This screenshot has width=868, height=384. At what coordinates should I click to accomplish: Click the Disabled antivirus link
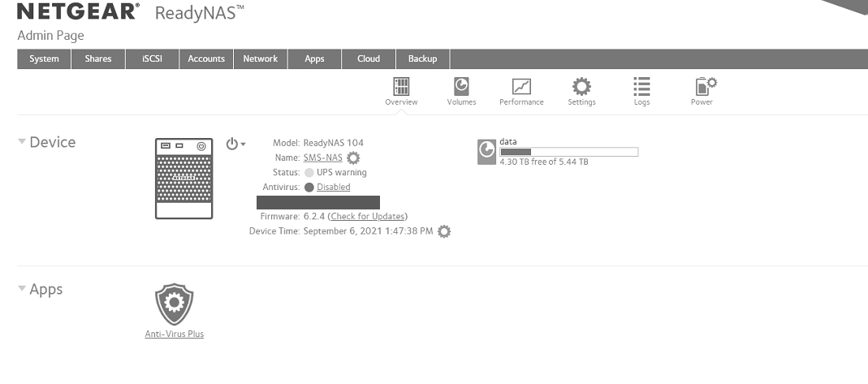(x=333, y=187)
